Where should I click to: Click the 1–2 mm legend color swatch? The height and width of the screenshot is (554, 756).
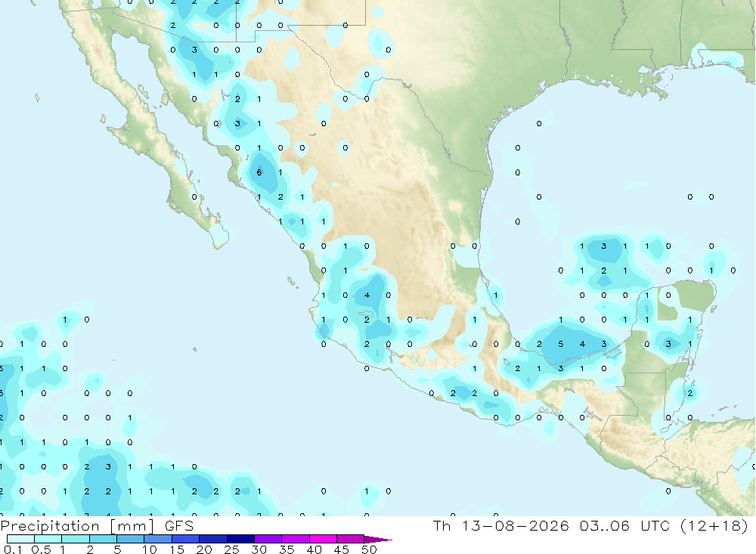(x=76, y=539)
